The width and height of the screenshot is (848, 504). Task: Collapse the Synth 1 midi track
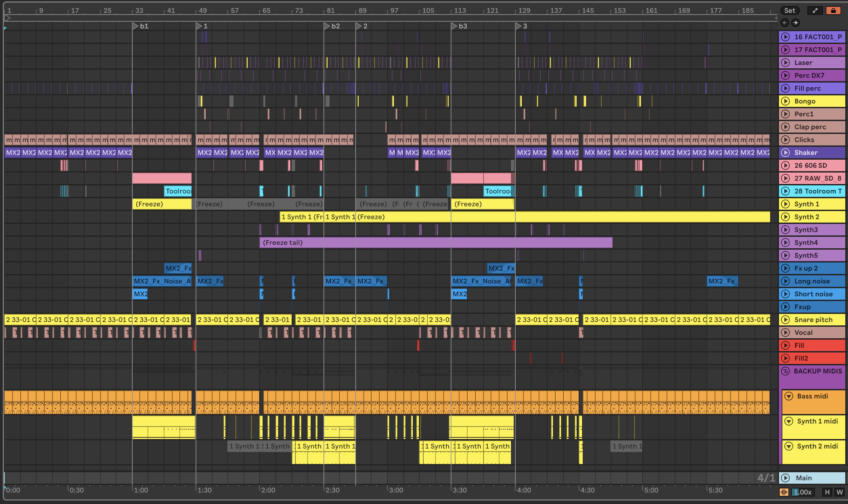tap(789, 421)
